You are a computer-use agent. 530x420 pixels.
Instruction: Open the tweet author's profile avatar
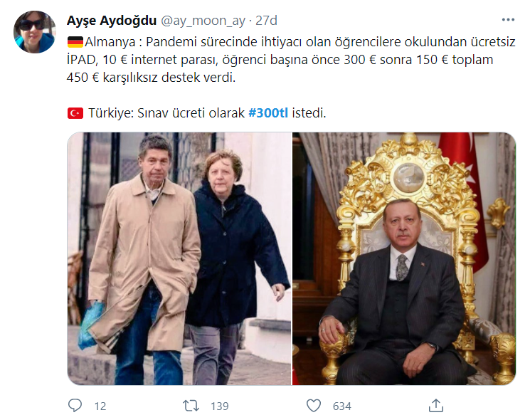(x=34, y=32)
